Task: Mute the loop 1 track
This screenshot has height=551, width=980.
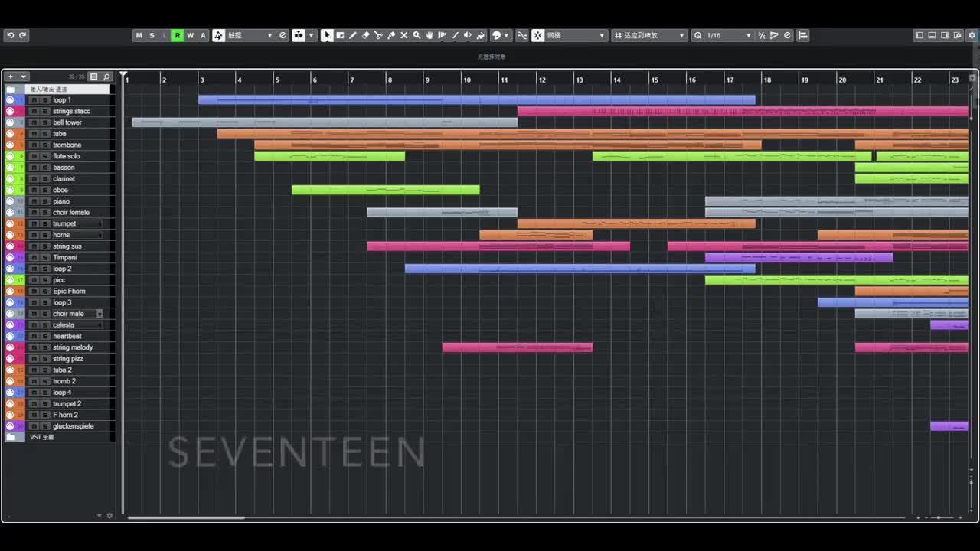Action: pos(34,99)
